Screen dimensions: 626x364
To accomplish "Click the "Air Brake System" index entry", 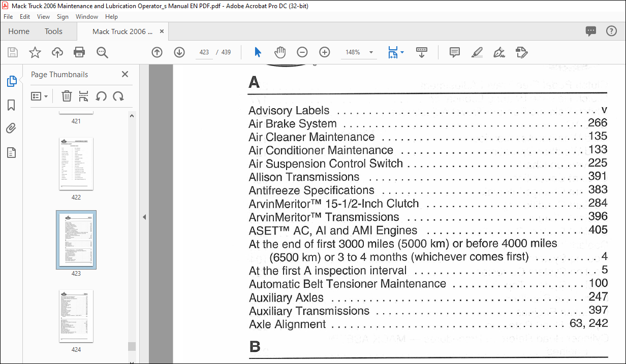I will [x=292, y=123].
